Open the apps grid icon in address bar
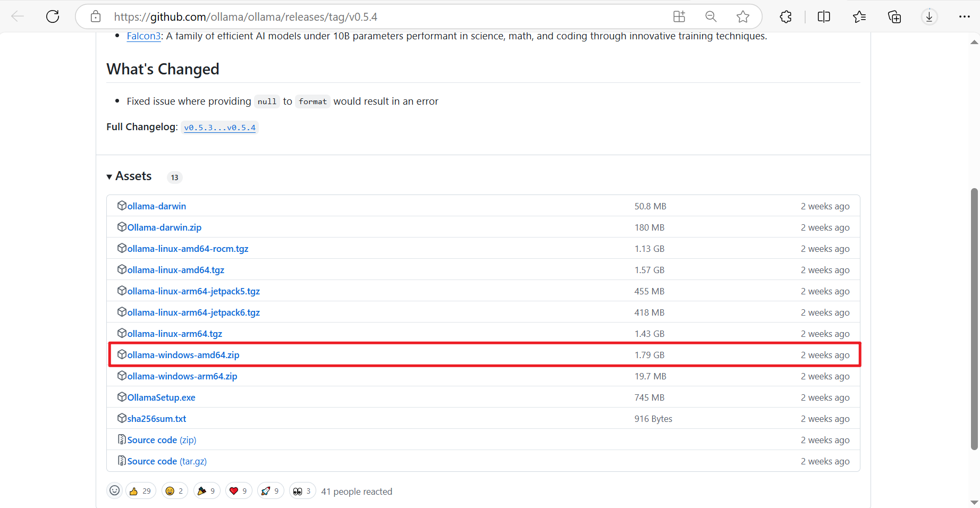This screenshot has width=980, height=508. click(679, 16)
